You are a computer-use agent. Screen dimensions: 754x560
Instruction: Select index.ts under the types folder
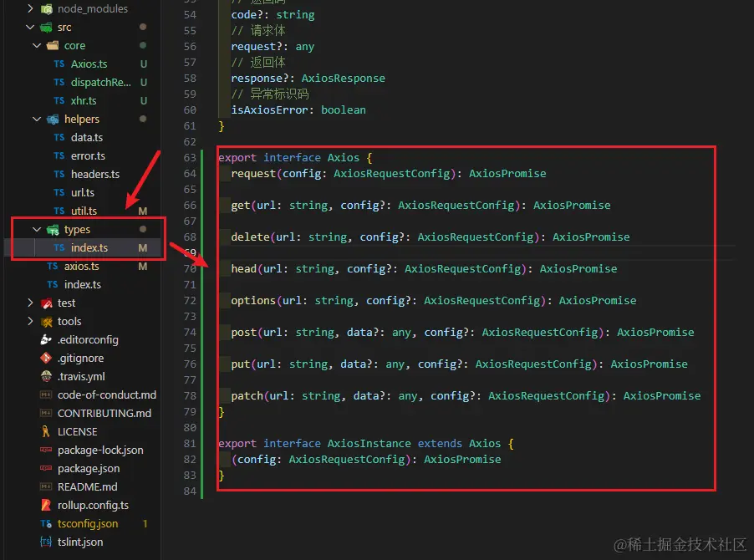(89, 247)
